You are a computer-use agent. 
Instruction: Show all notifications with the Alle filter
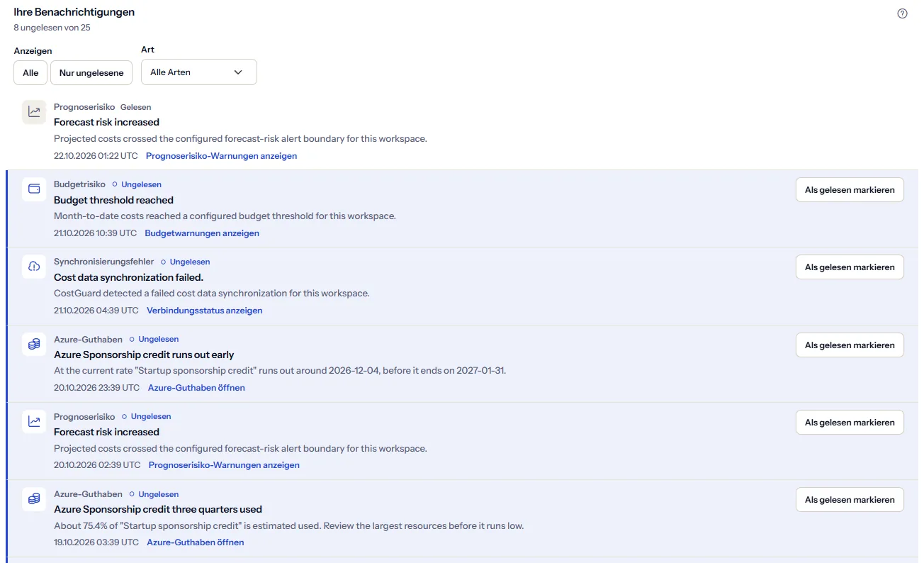click(x=30, y=72)
